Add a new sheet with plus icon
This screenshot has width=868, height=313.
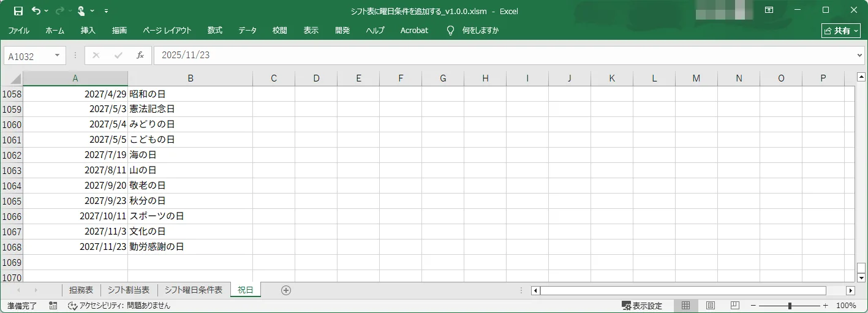[285, 290]
